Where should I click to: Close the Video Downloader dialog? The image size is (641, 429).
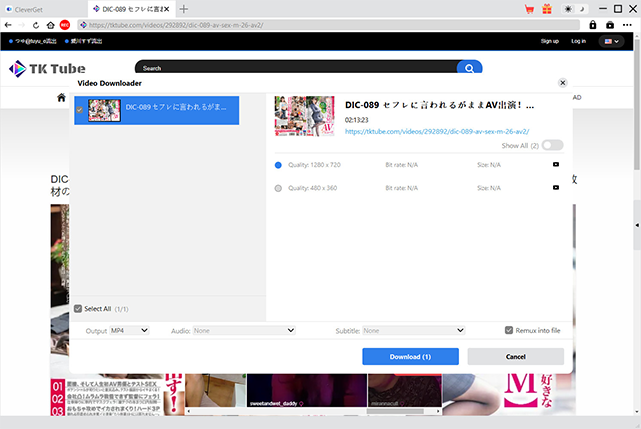tap(563, 83)
